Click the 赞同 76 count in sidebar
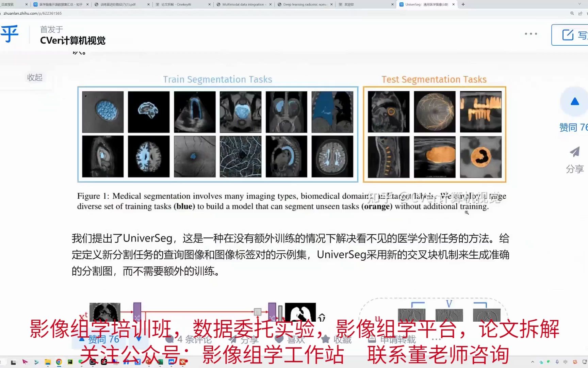This screenshot has height=368, width=588. (573, 127)
